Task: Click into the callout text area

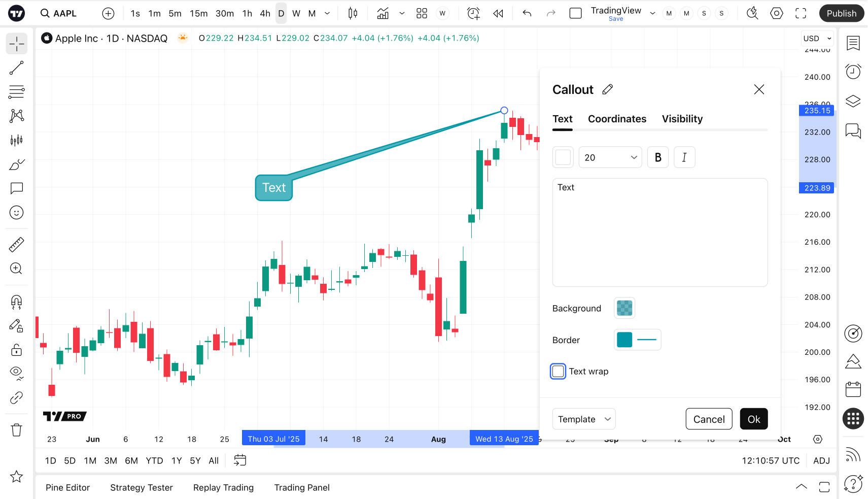Action: coord(660,232)
